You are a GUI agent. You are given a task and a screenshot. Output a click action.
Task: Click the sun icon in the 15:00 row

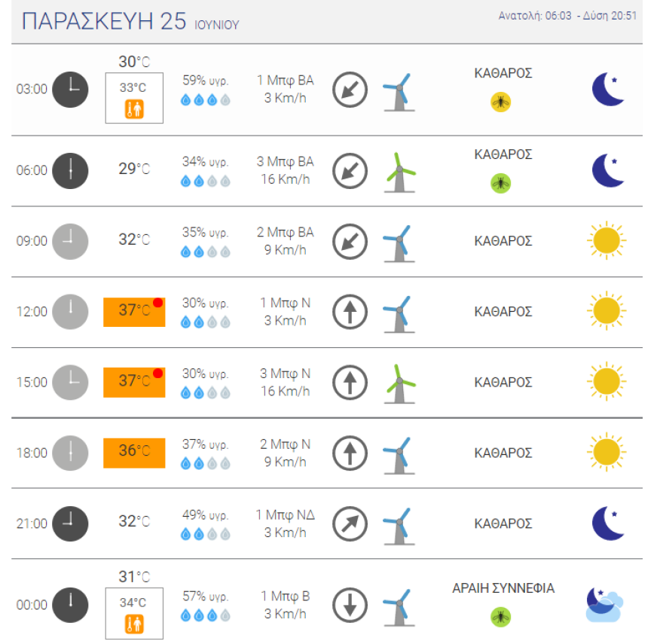pos(606,382)
